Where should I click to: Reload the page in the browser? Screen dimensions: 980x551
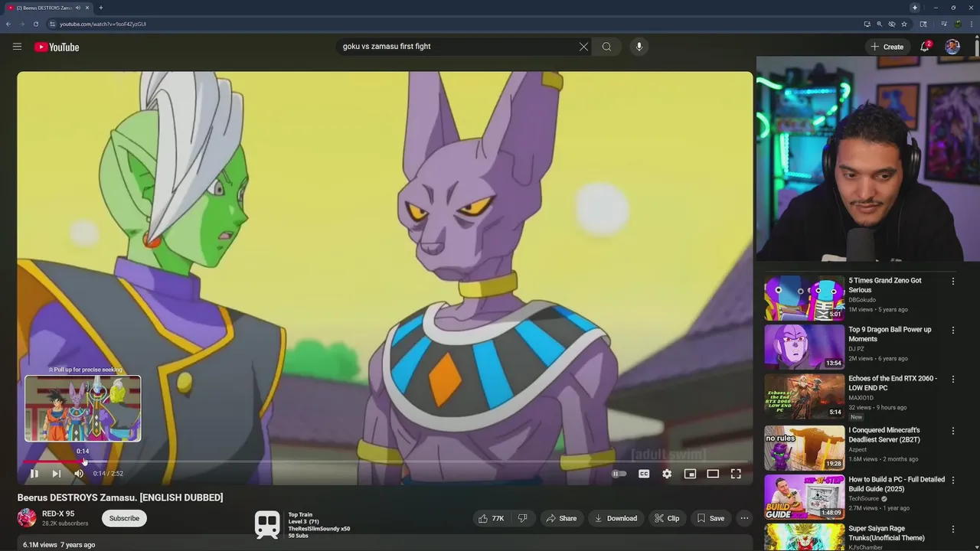pyautogui.click(x=35, y=24)
